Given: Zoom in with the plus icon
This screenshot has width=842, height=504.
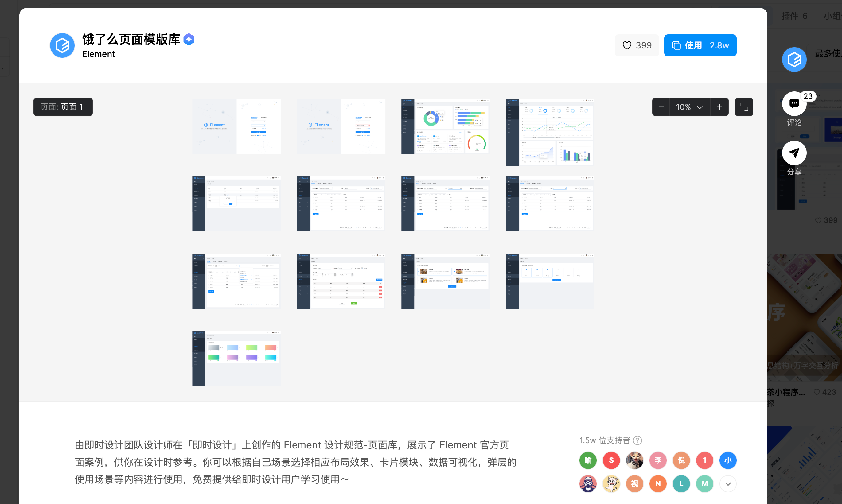Looking at the screenshot, I should coord(719,107).
